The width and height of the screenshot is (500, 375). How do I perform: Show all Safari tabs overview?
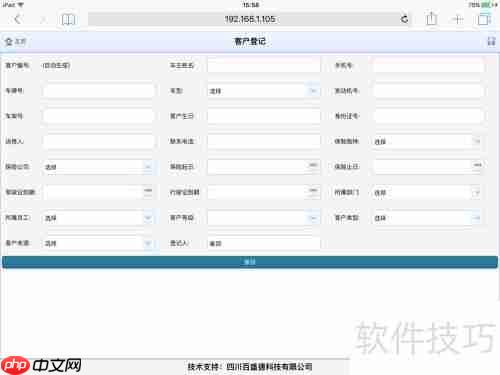[x=484, y=19]
